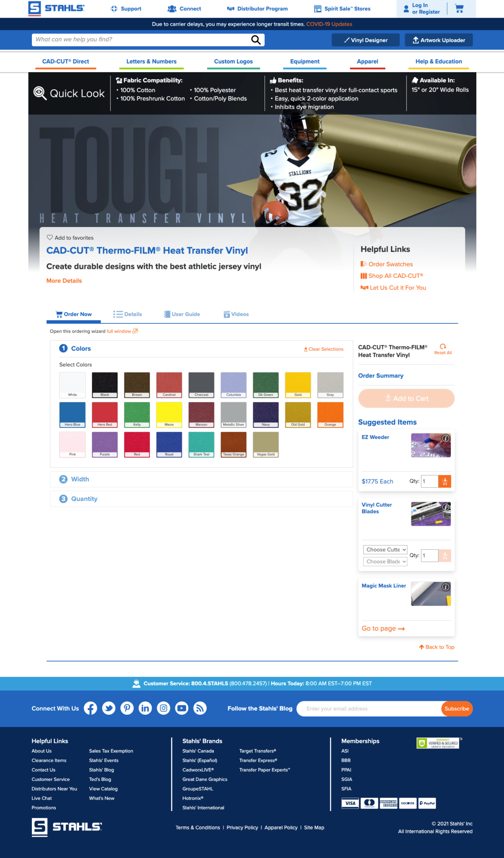This screenshot has width=504, height=858.
Task: Open the RSS feed icon
Action: [200, 708]
